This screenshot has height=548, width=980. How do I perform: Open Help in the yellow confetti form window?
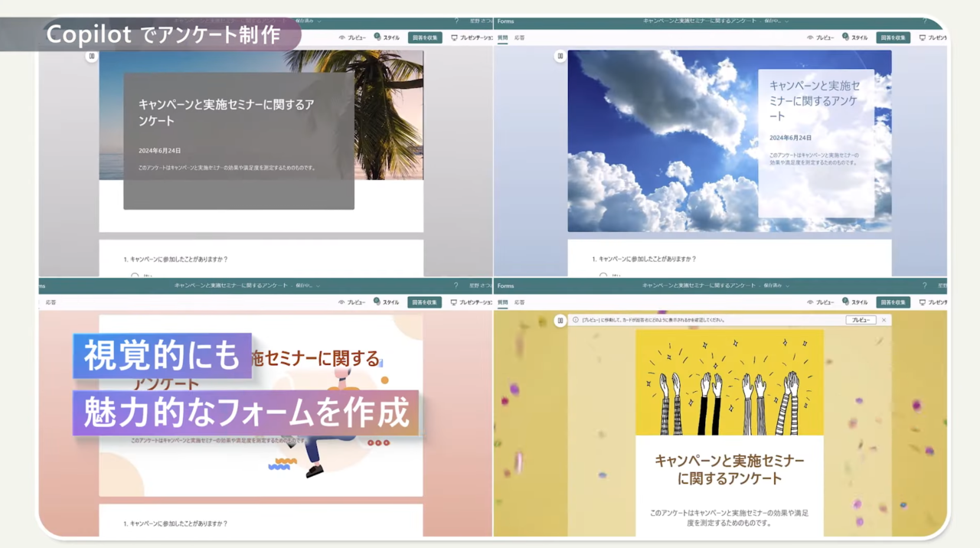pos(924,285)
